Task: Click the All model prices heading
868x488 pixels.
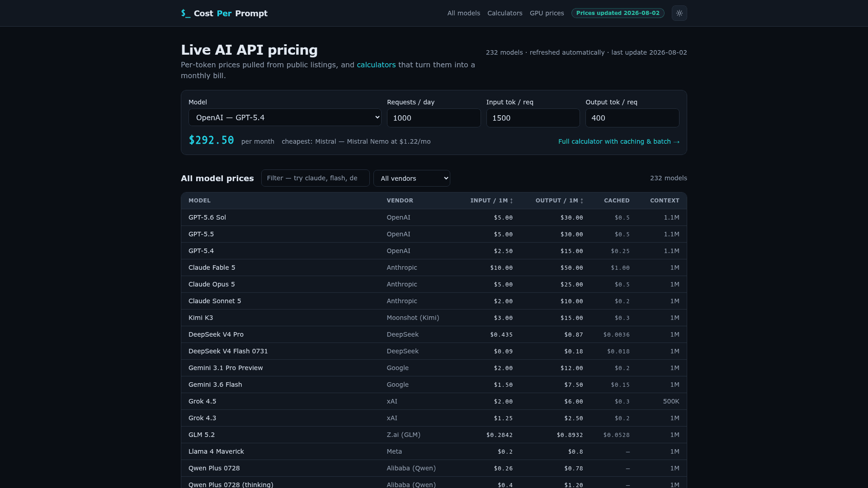Action: point(217,178)
